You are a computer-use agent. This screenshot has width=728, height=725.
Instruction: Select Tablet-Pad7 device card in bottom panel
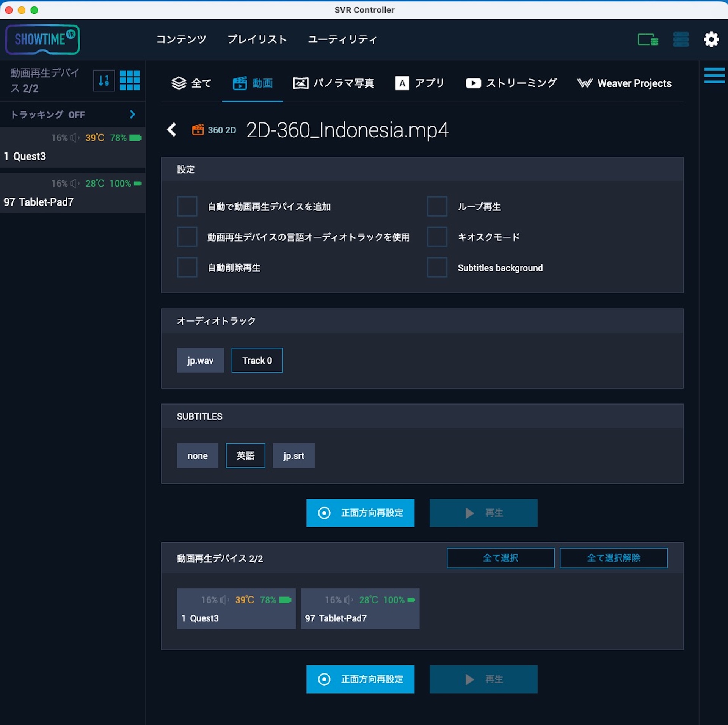pos(360,609)
